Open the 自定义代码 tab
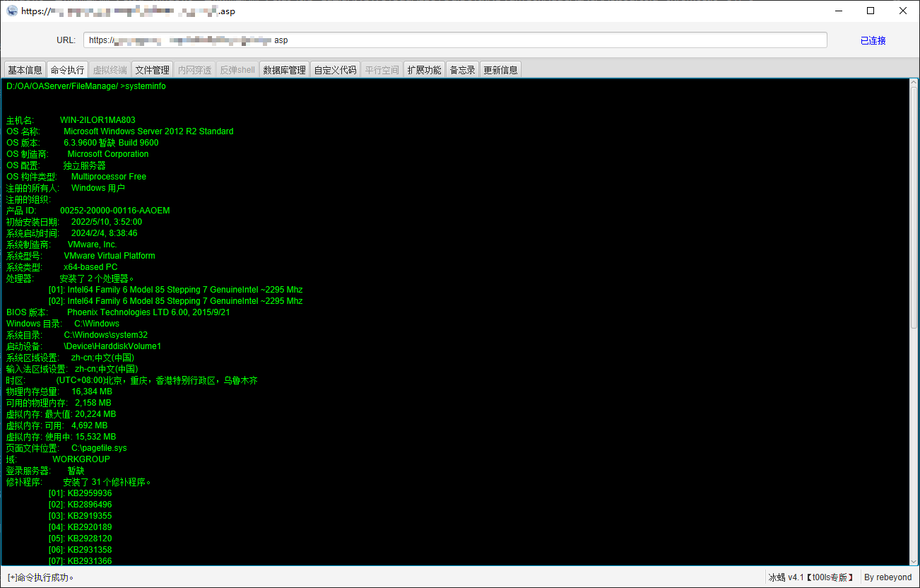 [335, 70]
